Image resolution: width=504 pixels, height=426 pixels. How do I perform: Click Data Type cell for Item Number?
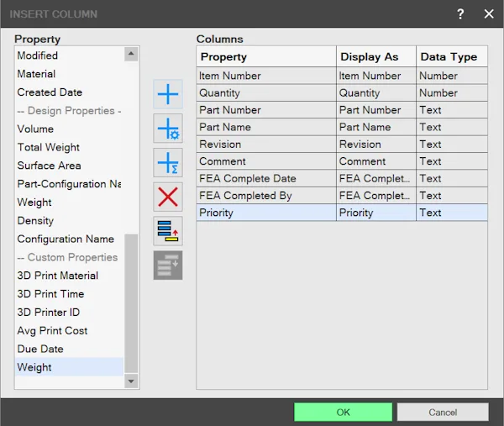click(x=452, y=76)
